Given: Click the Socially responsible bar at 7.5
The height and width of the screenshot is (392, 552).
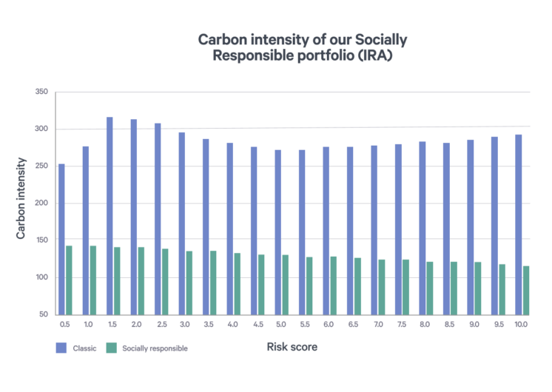Looking at the screenshot, I should click(x=406, y=286).
